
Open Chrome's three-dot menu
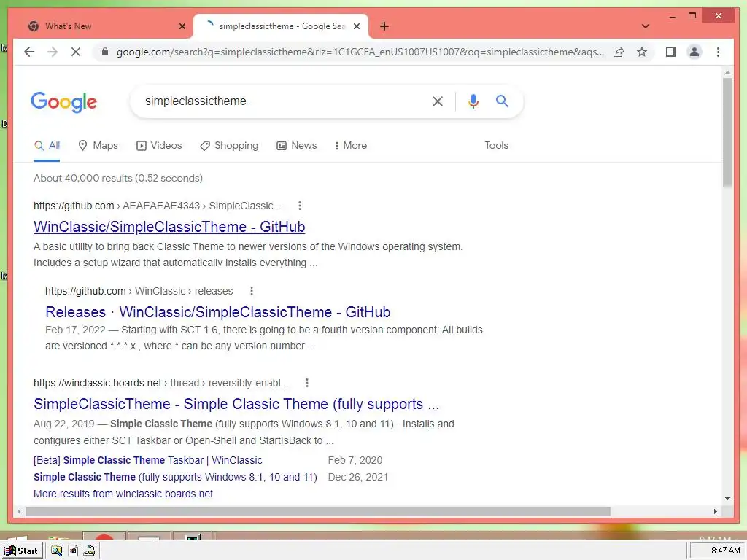coord(718,52)
